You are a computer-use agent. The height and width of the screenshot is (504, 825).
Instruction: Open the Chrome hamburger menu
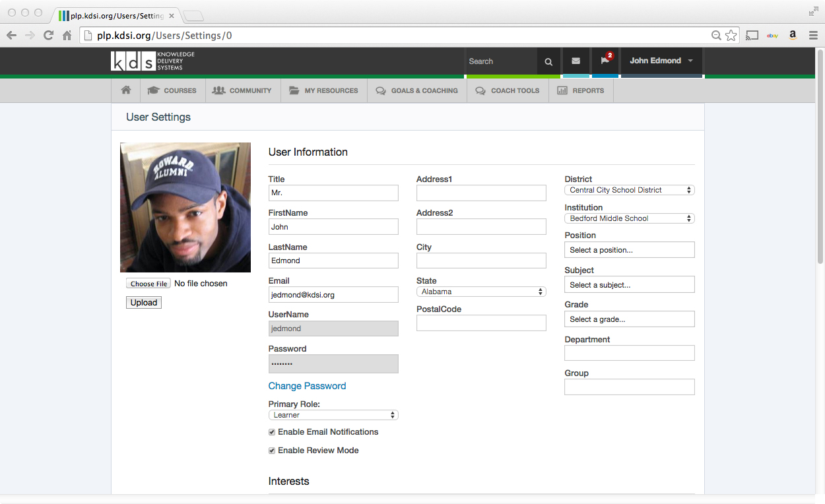click(813, 36)
